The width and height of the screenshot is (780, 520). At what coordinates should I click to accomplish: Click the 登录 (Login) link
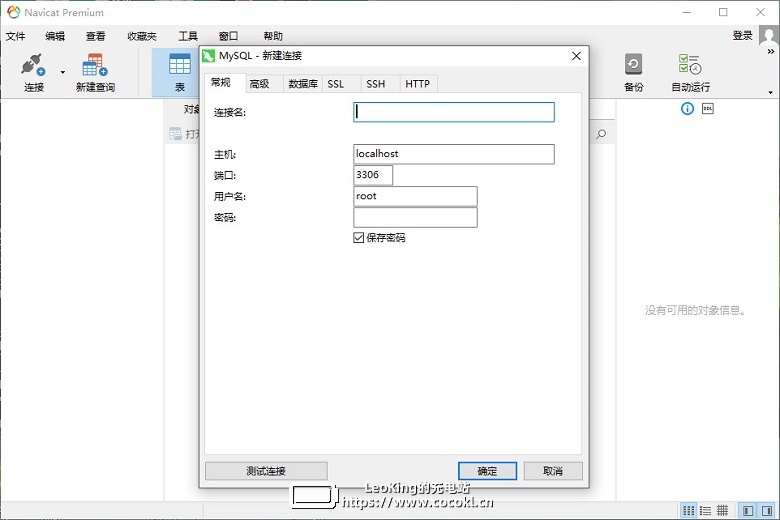742,35
